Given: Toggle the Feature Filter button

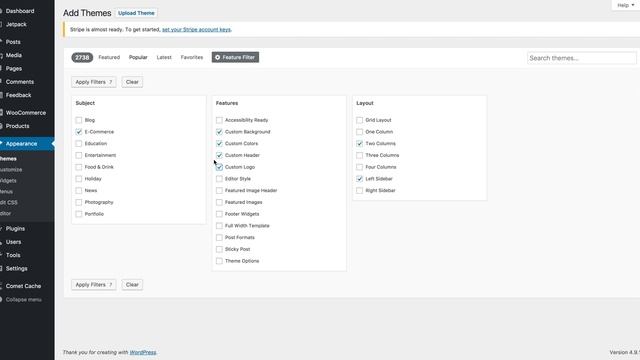Looking at the screenshot, I should pyautogui.click(x=235, y=58).
